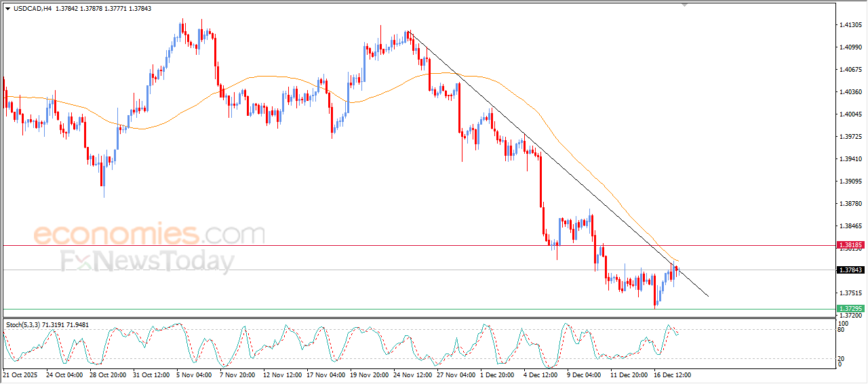This screenshot has width=868, height=384.
Task: Click the 1.39410 price axis label
Action: [x=850, y=159]
